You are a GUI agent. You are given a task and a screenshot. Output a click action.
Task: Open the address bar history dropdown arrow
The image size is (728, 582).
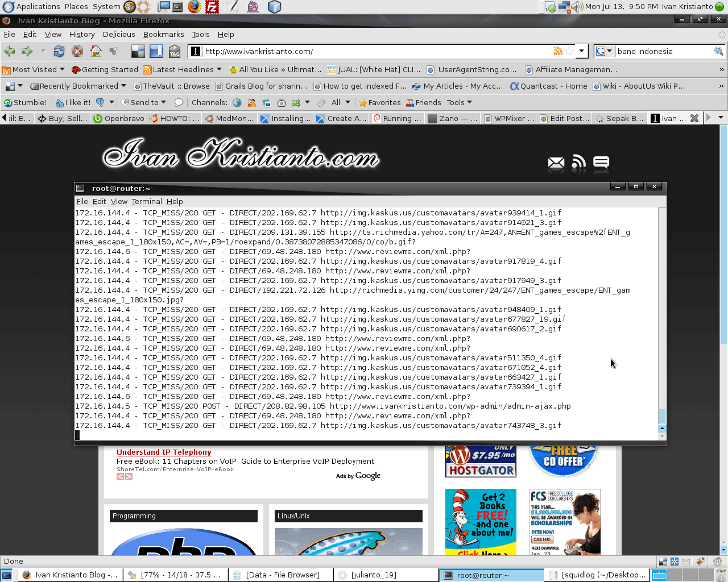tap(581, 51)
